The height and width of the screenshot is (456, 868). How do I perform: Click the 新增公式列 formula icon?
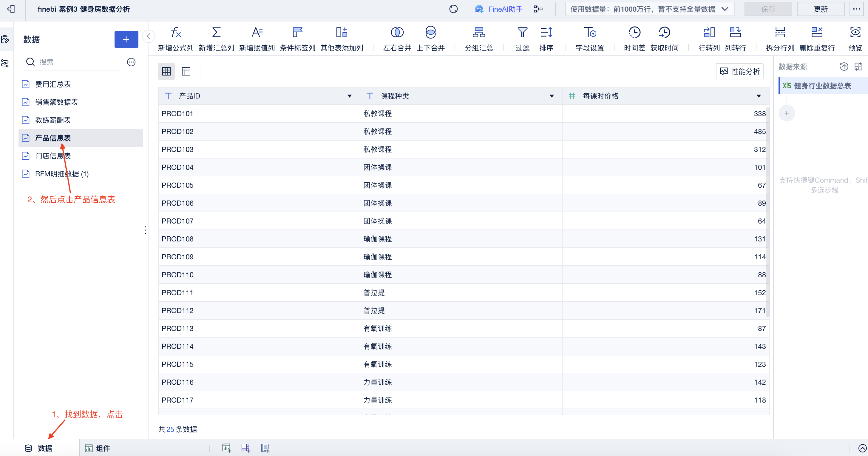[x=176, y=33]
